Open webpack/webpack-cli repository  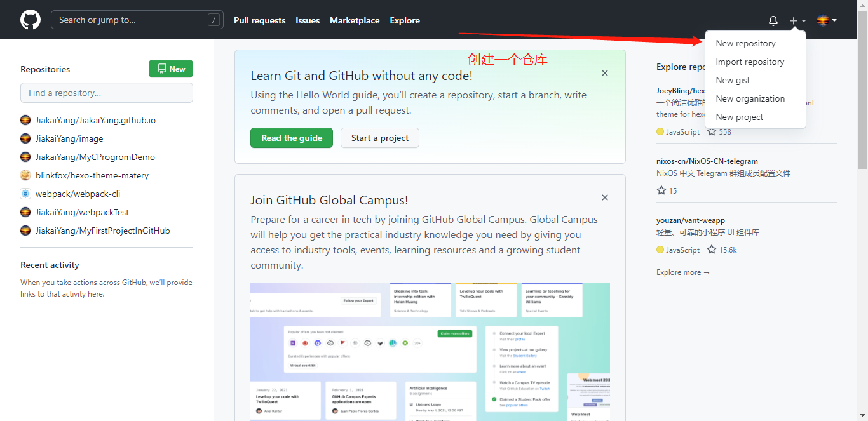pyautogui.click(x=78, y=194)
